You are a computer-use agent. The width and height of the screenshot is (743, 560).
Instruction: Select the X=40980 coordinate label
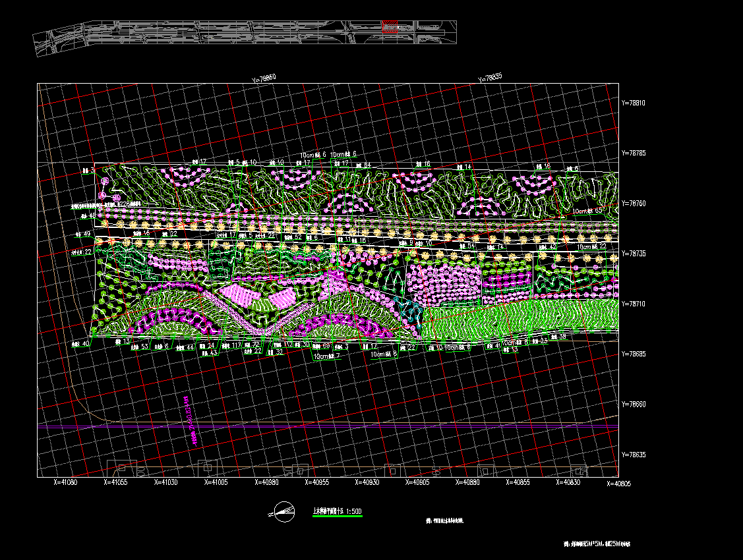pyautogui.click(x=266, y=482)
